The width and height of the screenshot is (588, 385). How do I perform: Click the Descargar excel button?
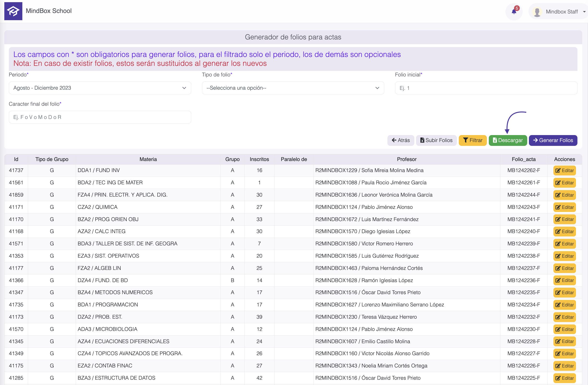[508, 140]
